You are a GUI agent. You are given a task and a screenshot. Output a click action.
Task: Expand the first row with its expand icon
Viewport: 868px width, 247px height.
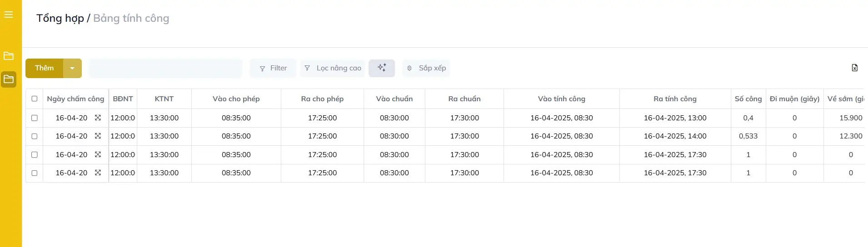[x=98, y=118]
